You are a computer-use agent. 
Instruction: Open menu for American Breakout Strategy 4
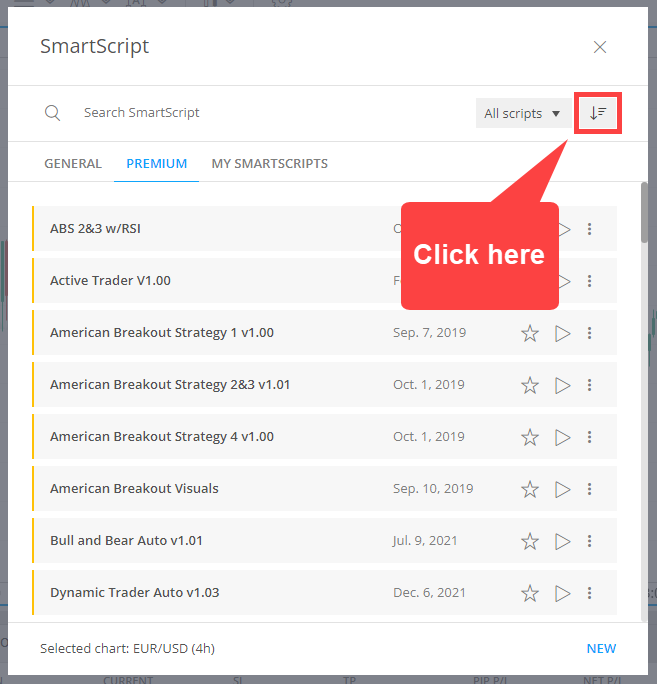(x=590, y=437)
